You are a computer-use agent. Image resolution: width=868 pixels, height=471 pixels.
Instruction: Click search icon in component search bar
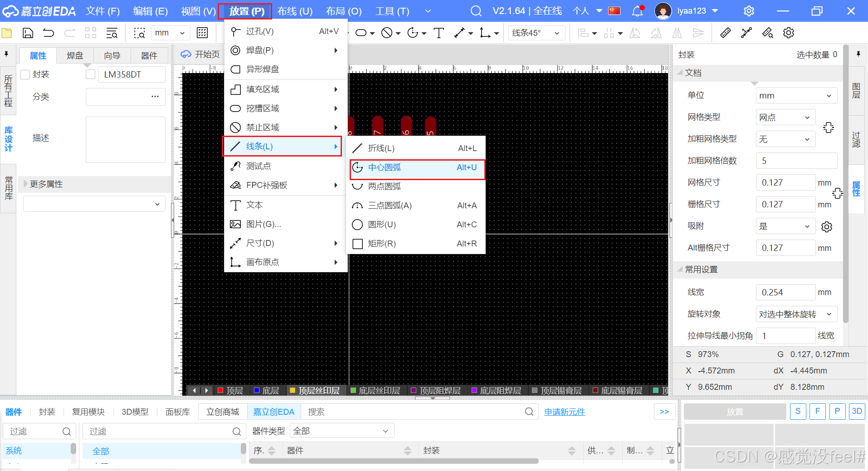529,412
